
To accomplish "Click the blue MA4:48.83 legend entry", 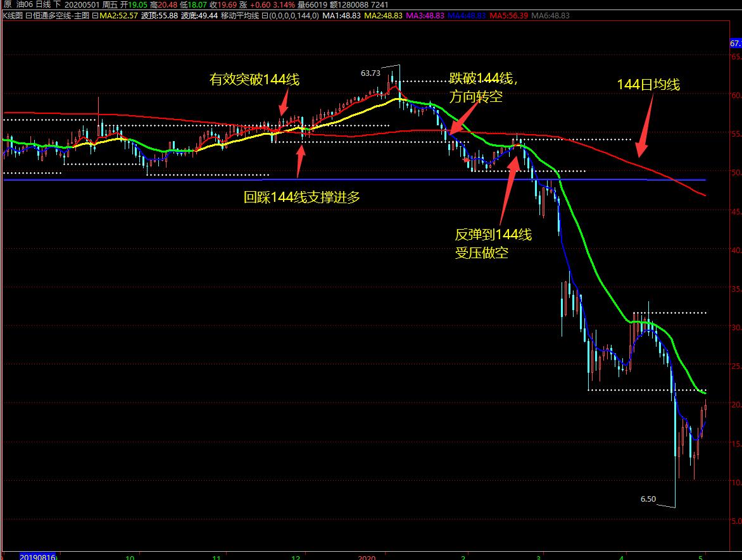I will point(467,16).
